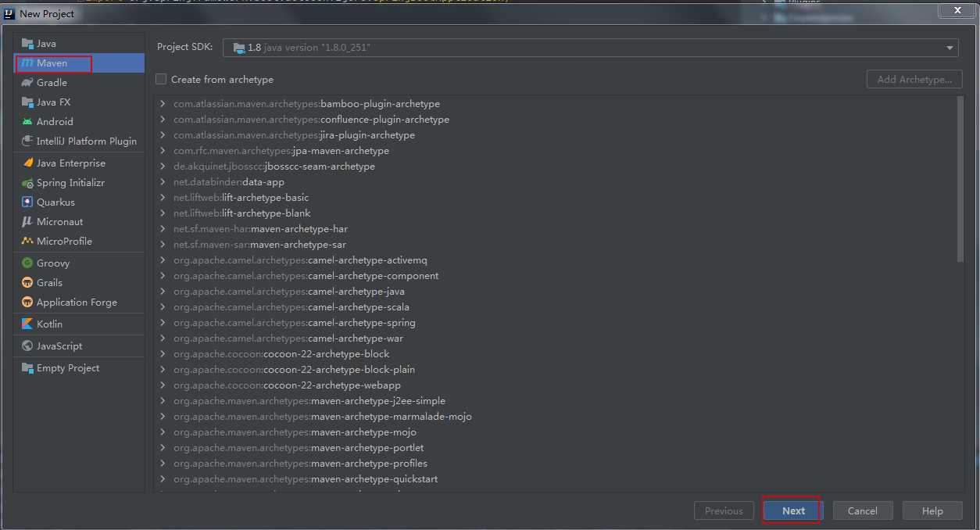
Task: Click the Previous button
Action: tap(724, 510)
